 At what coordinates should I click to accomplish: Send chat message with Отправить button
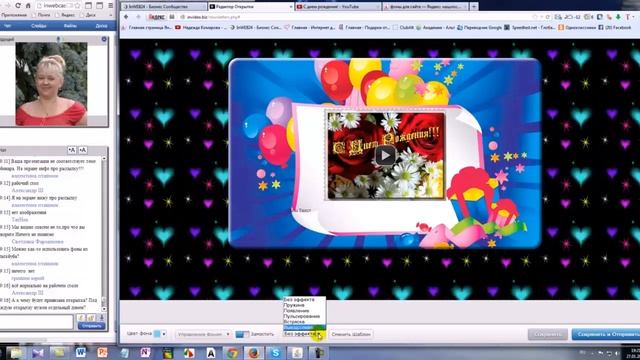click(x=91, y=326)
